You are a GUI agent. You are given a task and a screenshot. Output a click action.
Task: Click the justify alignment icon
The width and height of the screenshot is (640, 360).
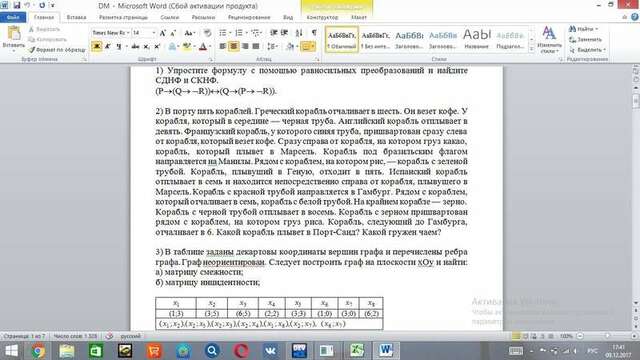click(256, 47)
